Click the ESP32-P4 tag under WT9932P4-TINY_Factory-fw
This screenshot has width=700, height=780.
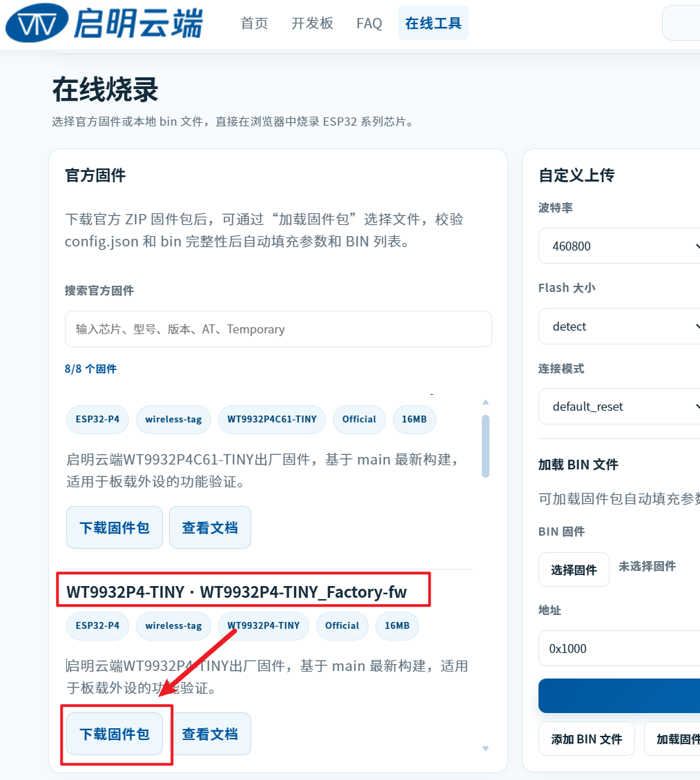click(x=97, y=626)
